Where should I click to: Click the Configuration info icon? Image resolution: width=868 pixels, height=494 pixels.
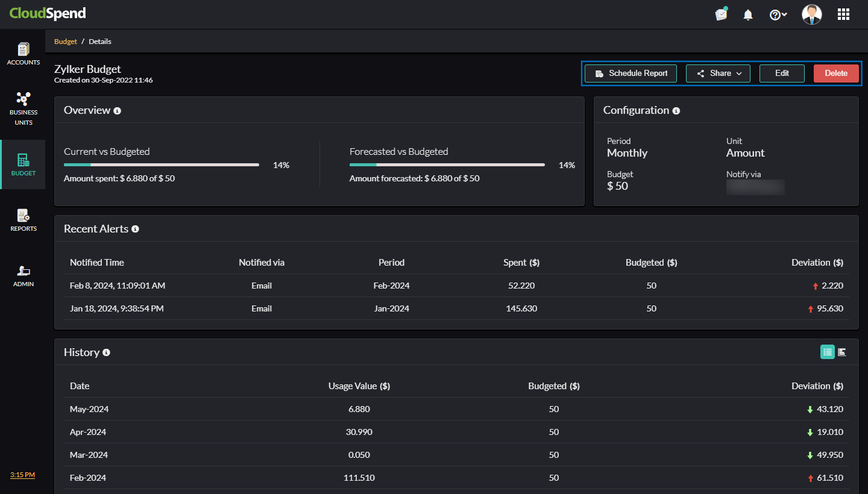(x=676, y=111)
